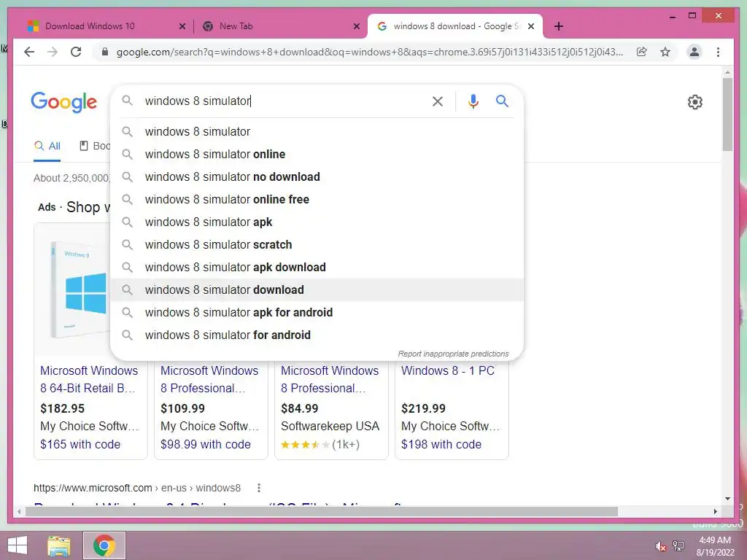Start voice search with microphone icon
The width and height of the screenshot is (747, 560).
[x=473, y=101]
